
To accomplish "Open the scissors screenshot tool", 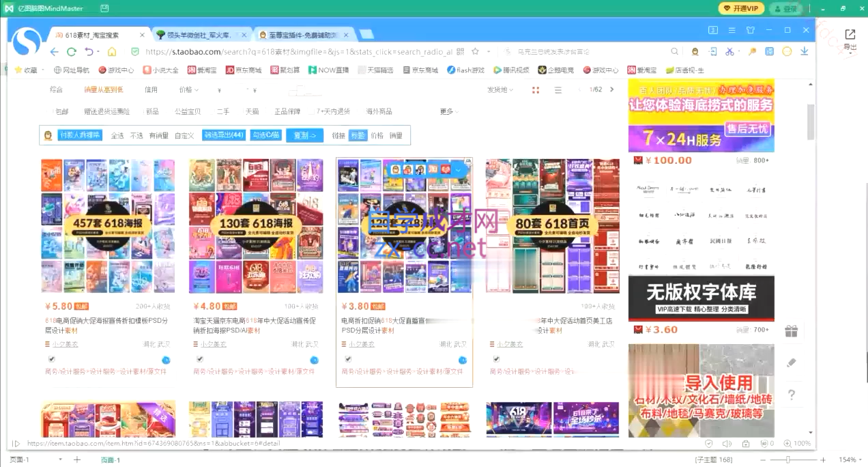I will coord(729,52).
